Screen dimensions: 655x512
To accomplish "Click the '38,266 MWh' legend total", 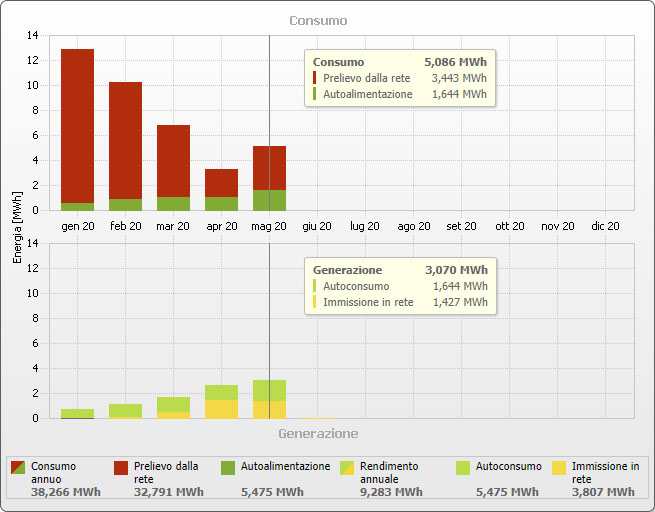I will click(66, 492).
